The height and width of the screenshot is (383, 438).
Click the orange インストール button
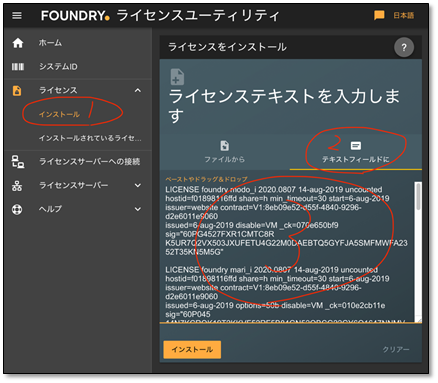[x=192, y=349]
